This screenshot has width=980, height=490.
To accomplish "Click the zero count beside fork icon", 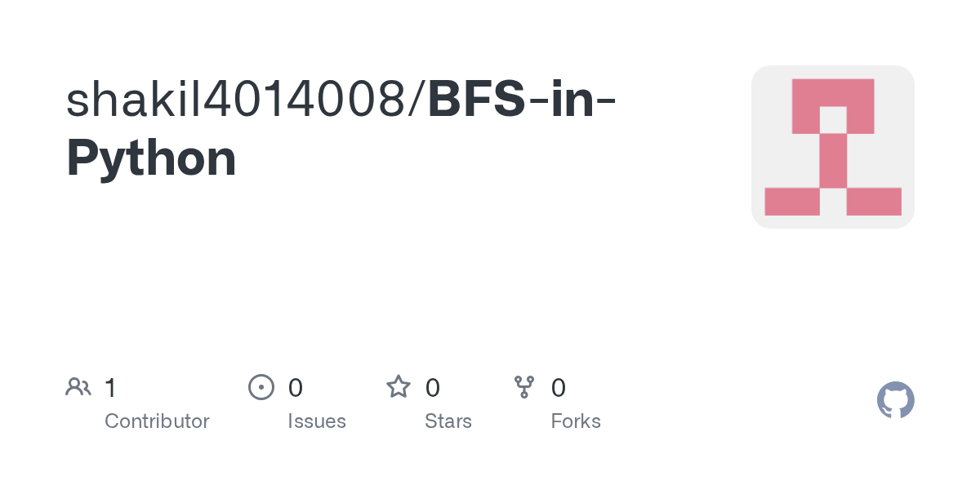I will [559, 388].
